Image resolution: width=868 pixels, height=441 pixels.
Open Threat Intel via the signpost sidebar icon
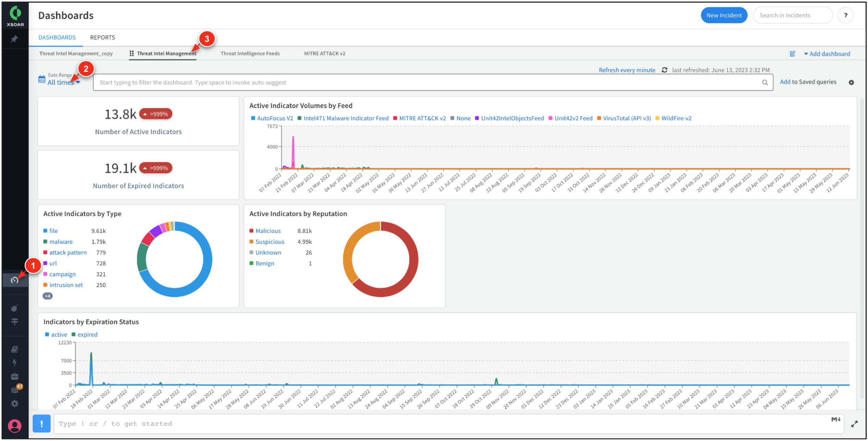(14, 322)
